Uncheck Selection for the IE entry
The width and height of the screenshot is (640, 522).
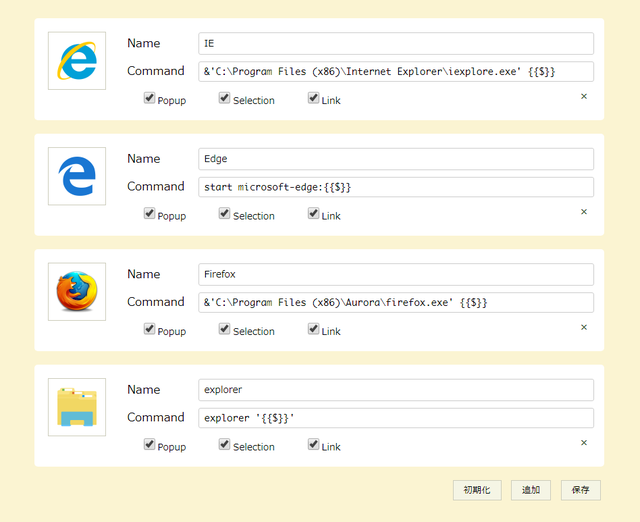224,98
